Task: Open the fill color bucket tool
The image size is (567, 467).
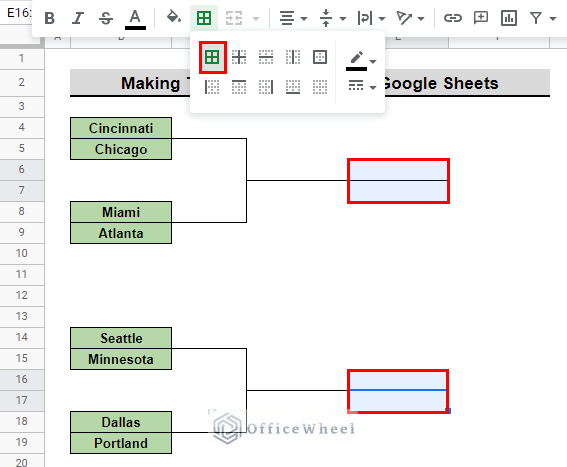Action: [174, 17]
